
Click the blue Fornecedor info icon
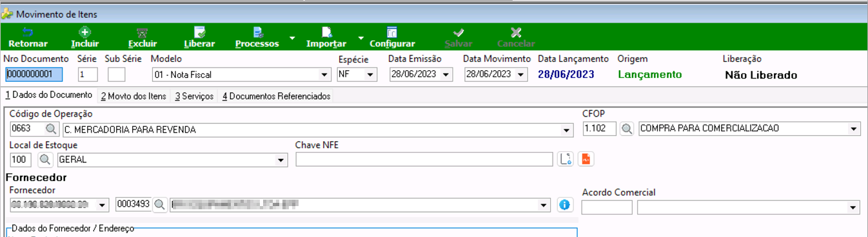point(564,205)
